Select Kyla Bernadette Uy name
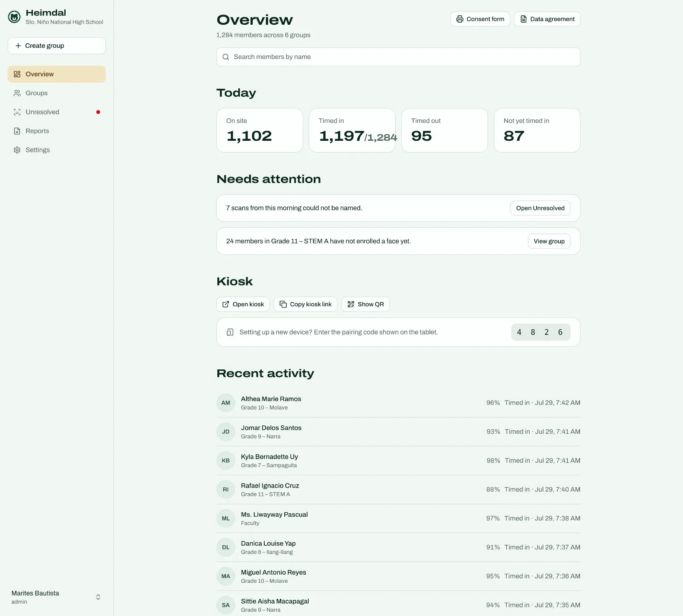Viewport: 683px width, 616px height. (x=269, y=457)
